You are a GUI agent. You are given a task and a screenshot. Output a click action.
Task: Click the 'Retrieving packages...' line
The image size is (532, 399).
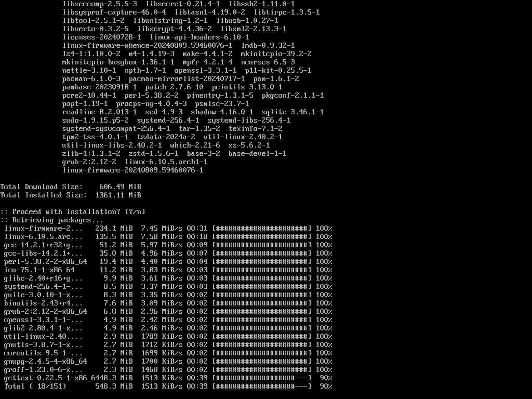(x=51, y=220)
